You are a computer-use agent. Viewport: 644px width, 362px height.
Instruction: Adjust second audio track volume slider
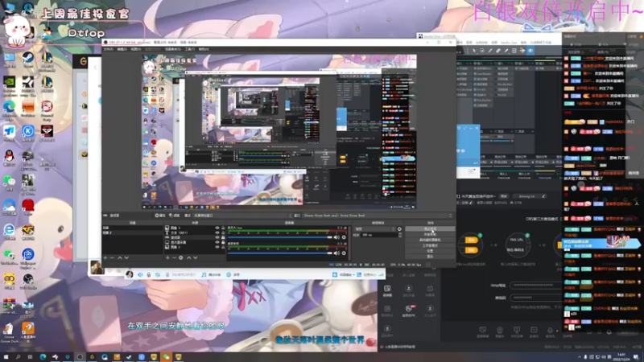pyautogui.click(x=279, y=253)
